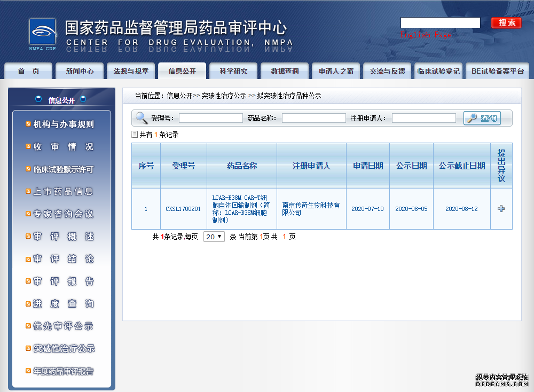
Task: Click inside the 药品名称 input field
Action: pos(313,117)
